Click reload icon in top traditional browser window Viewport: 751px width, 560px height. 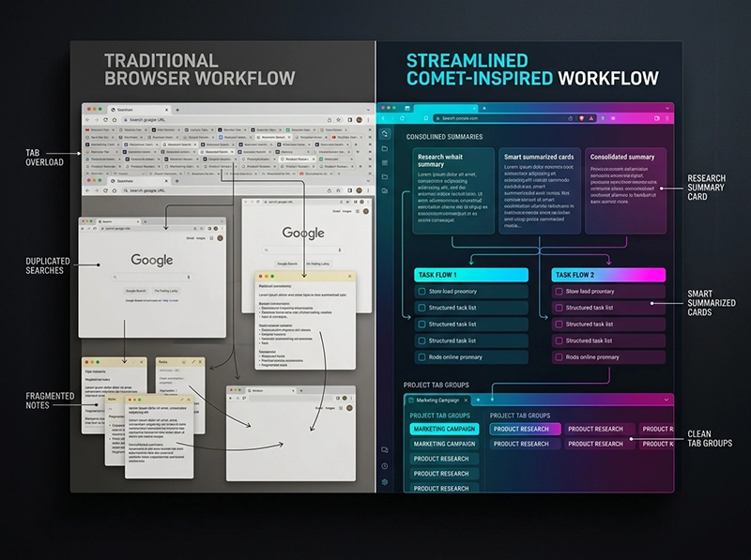click(x=105, y=120)
